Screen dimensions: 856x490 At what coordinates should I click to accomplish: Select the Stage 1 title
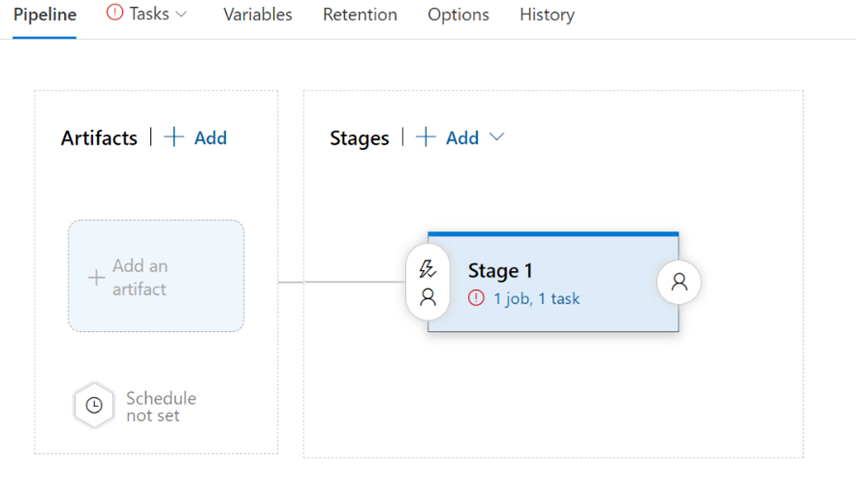[500, 271]
